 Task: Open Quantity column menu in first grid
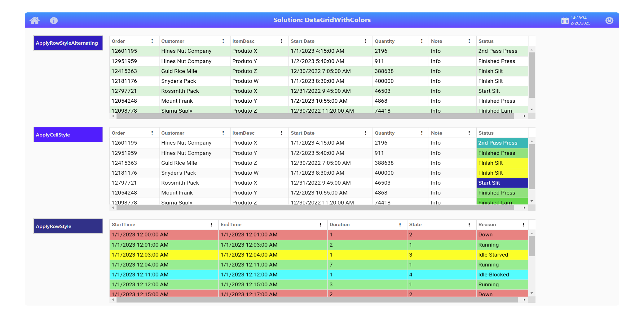tap(422, 41)
